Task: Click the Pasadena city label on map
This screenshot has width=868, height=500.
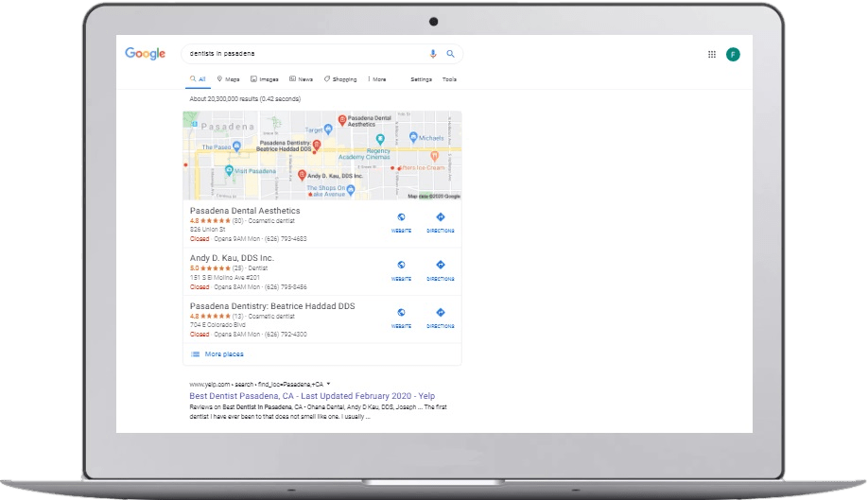Action: tap(228, 127)
